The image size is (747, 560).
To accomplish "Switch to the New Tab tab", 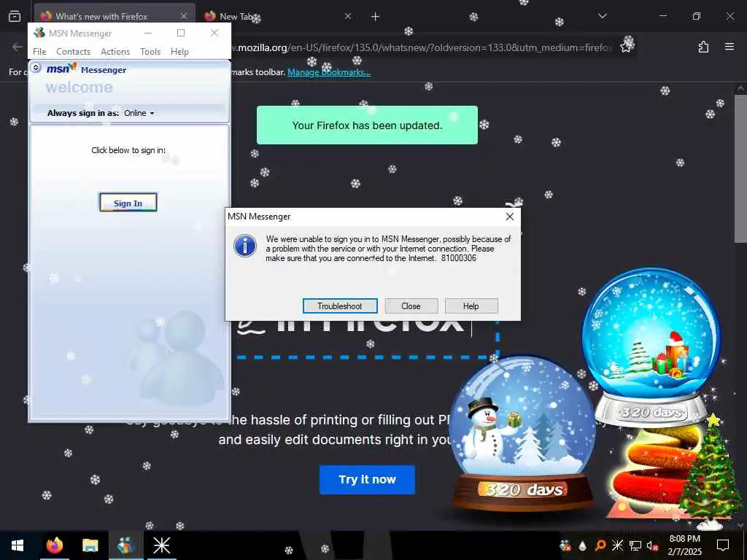I will 276,16.
